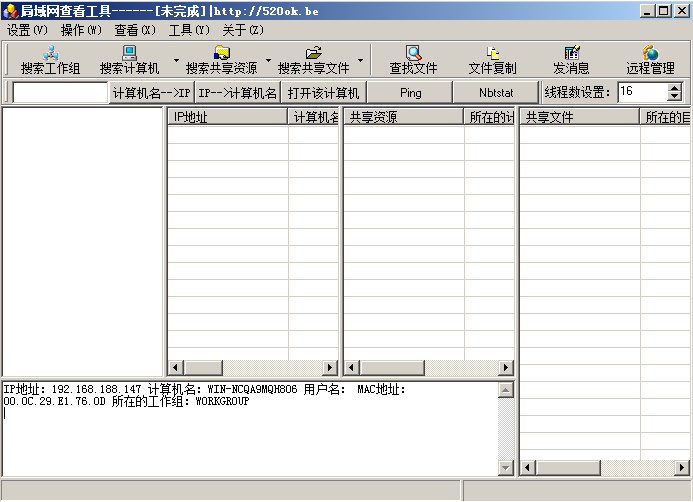Viewport: 693px width, 502px height.
Task: Open 远程管理 from the toolbar
Action: click(650, 60)
